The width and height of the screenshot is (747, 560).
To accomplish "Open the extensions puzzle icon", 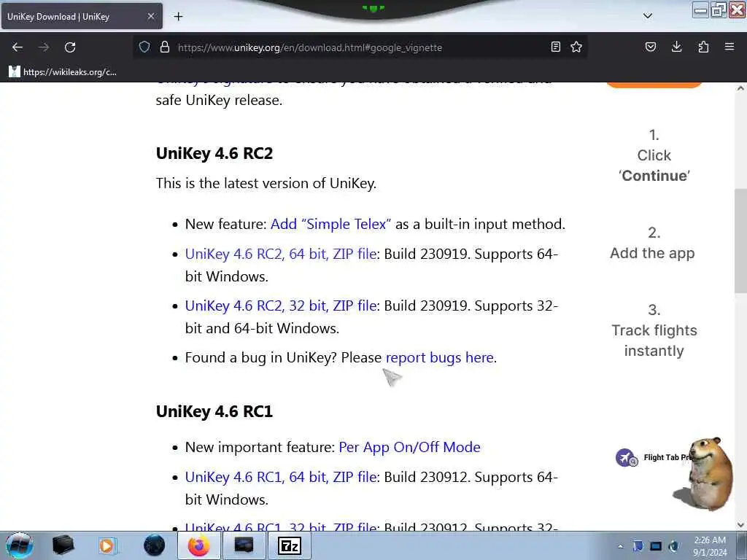I will [703, 47].
